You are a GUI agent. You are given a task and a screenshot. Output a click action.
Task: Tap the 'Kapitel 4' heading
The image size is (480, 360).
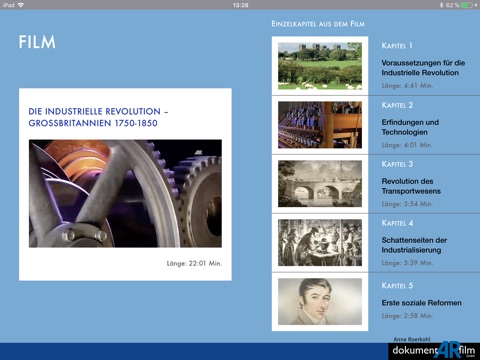(x=397, y=223)
